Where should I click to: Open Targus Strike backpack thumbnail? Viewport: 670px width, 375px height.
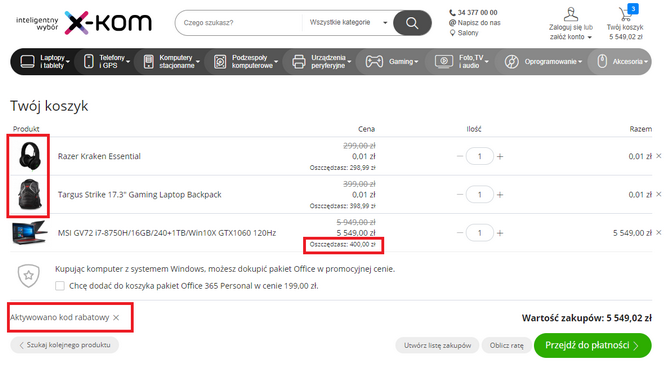pos(29,194)
